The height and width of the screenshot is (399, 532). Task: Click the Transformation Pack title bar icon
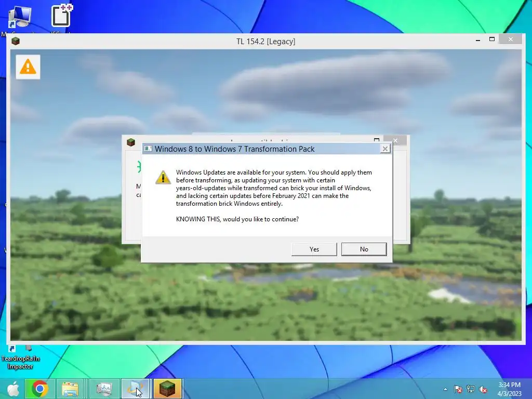148,149
